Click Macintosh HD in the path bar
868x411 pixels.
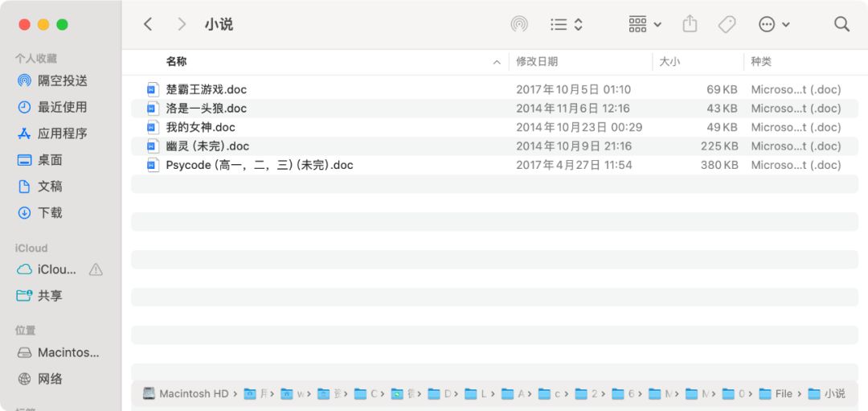click(186, 394)
